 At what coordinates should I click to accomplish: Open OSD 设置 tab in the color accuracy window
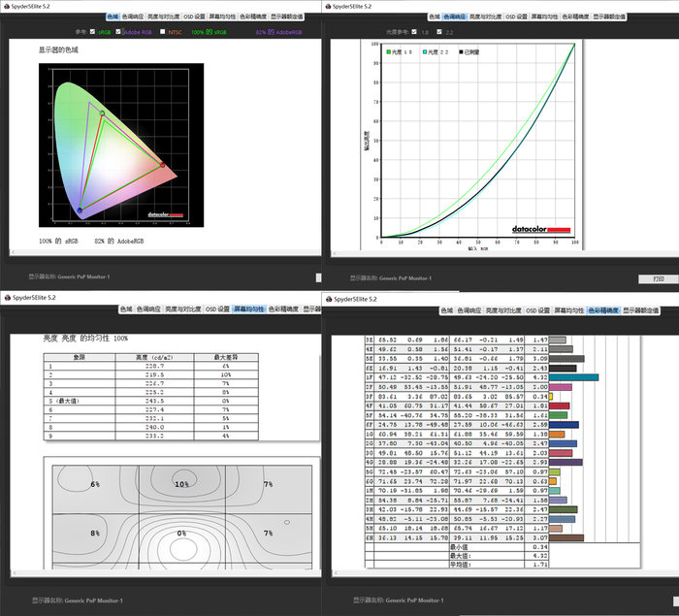[x=537, y=310]
